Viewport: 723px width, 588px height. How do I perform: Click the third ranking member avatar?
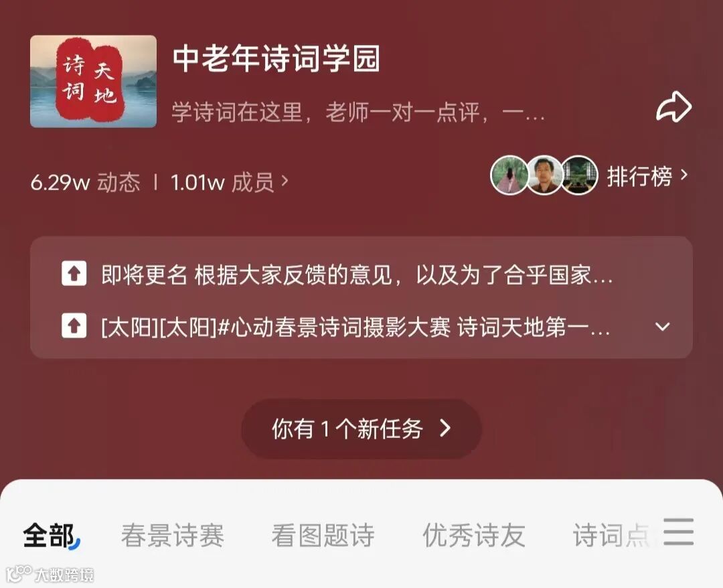(x=579, y=175)
